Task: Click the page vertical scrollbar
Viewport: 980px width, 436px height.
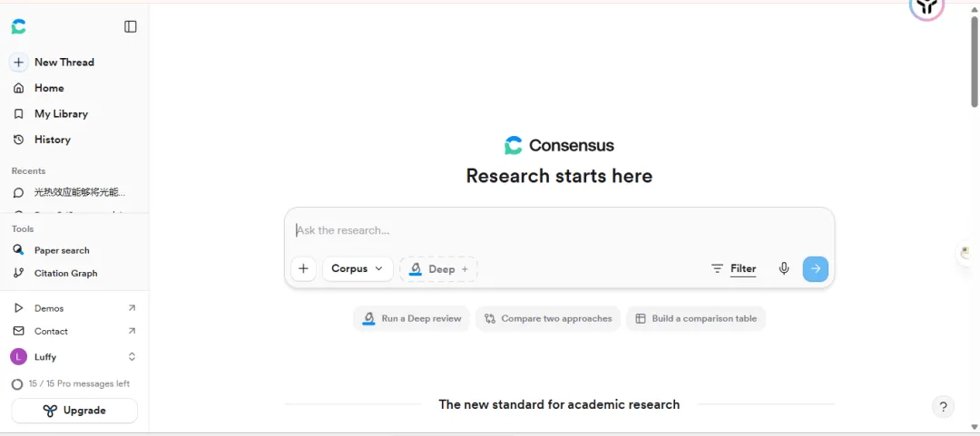Action: [974, 63]
